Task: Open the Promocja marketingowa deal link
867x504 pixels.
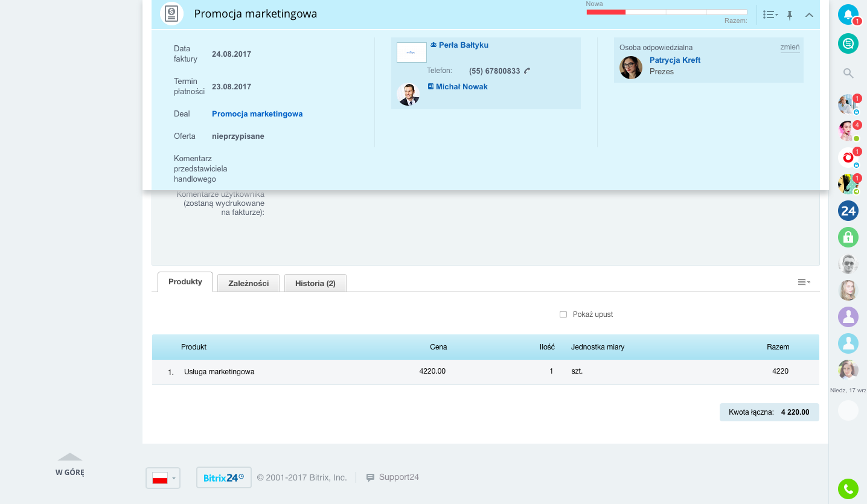Action: (257, 114)
